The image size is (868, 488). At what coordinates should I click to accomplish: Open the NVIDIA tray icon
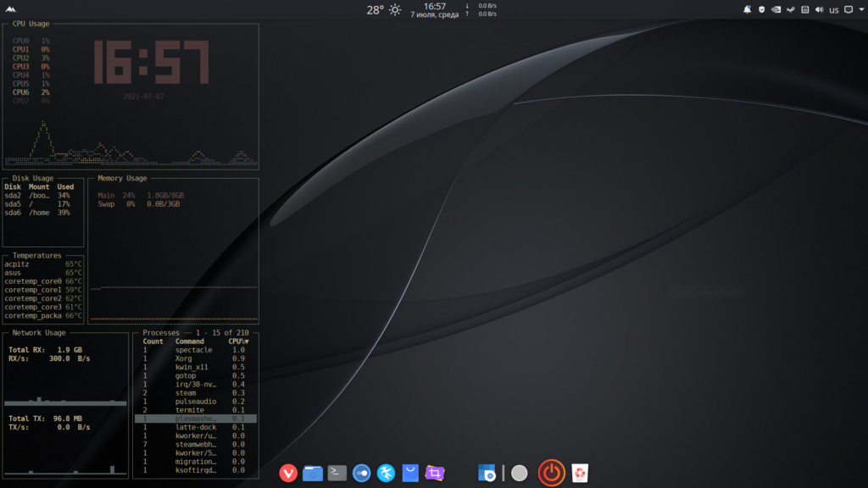(x=776, y=9)
